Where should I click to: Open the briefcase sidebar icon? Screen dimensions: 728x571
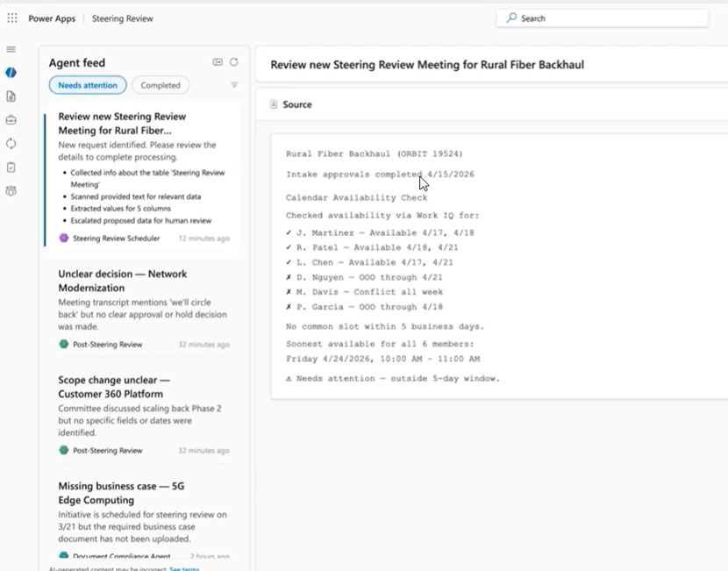(11, 120)
